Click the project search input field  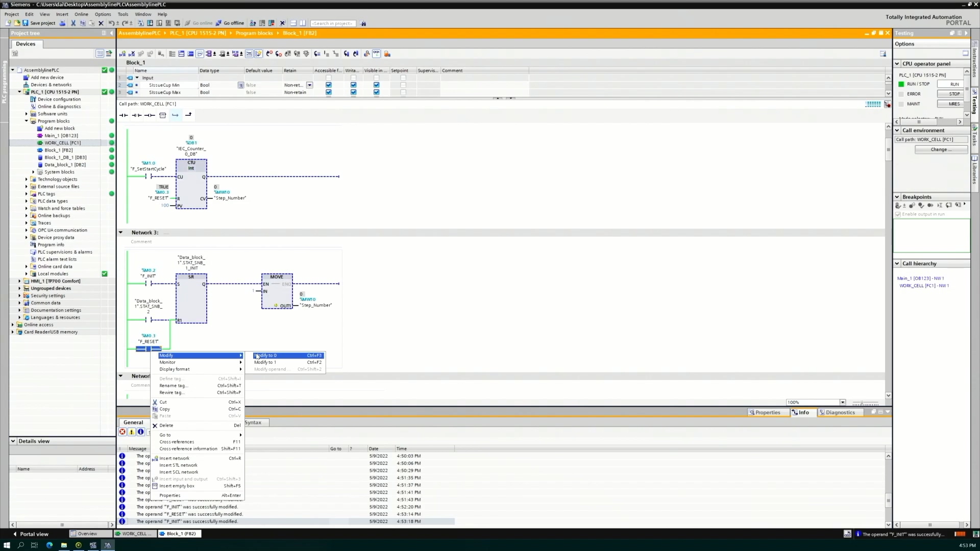point(333,23)
